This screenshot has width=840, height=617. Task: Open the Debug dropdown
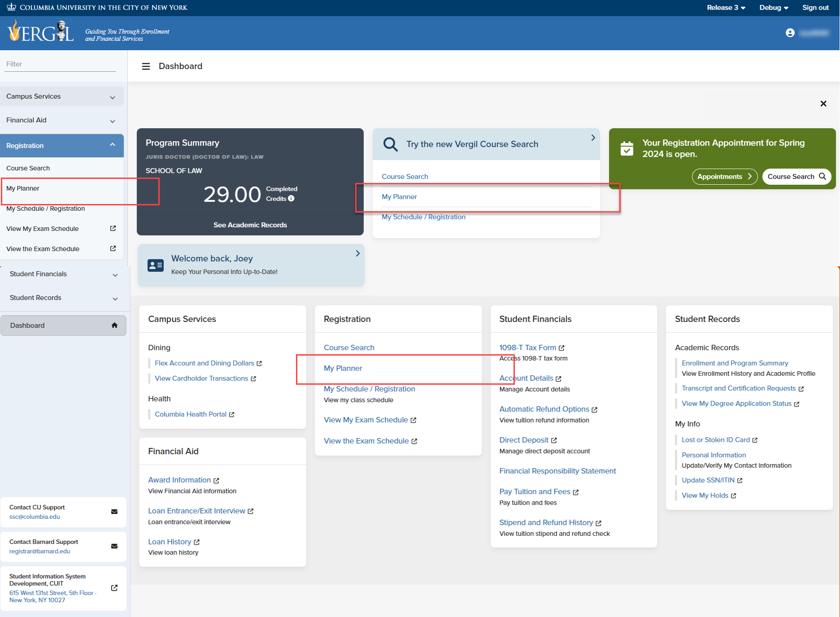[774, 8]
